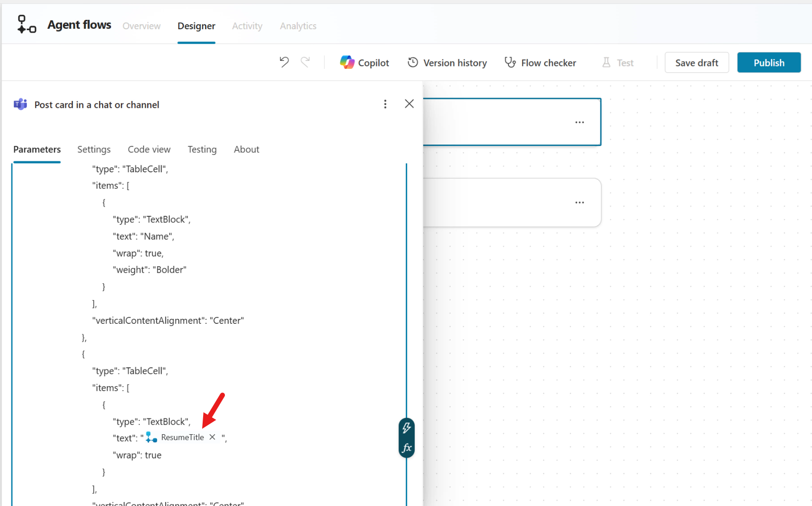Click the Agent flows icon
Image resolution: width=812 pixels, height=506 pixels.
(26, 24)
